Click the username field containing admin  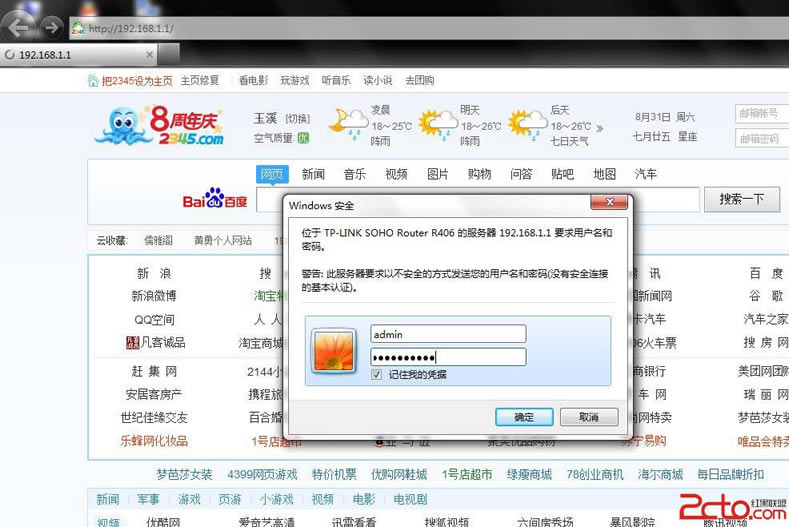(448, 334)
